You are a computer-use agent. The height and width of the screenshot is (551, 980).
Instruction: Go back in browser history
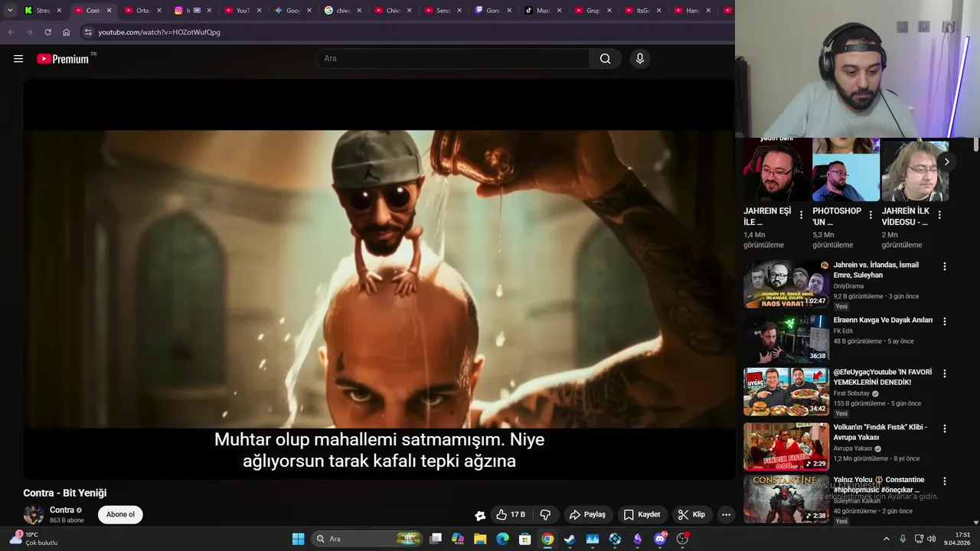coord(11,32)
